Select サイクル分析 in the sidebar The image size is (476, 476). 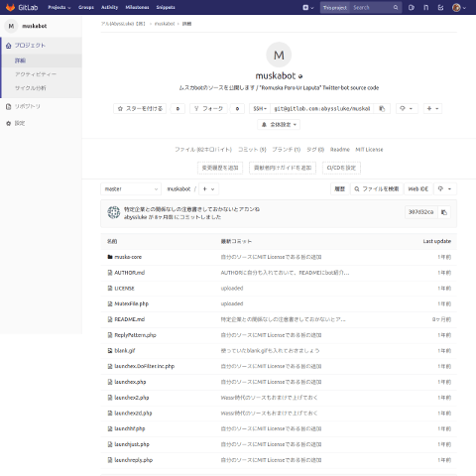(31, 88)
